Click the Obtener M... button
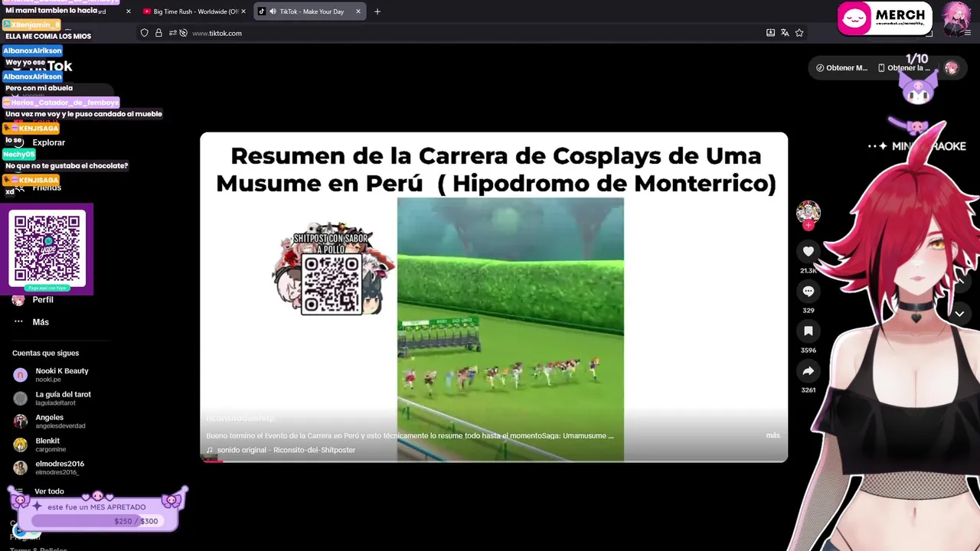980x551 pixels. coord(841,68)
